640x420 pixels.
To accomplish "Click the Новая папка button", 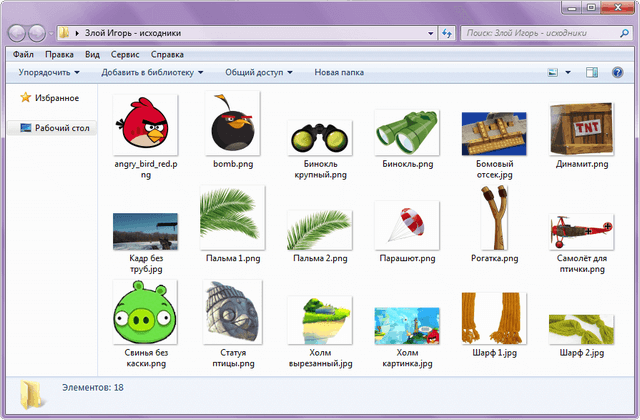I will (339, 72).
